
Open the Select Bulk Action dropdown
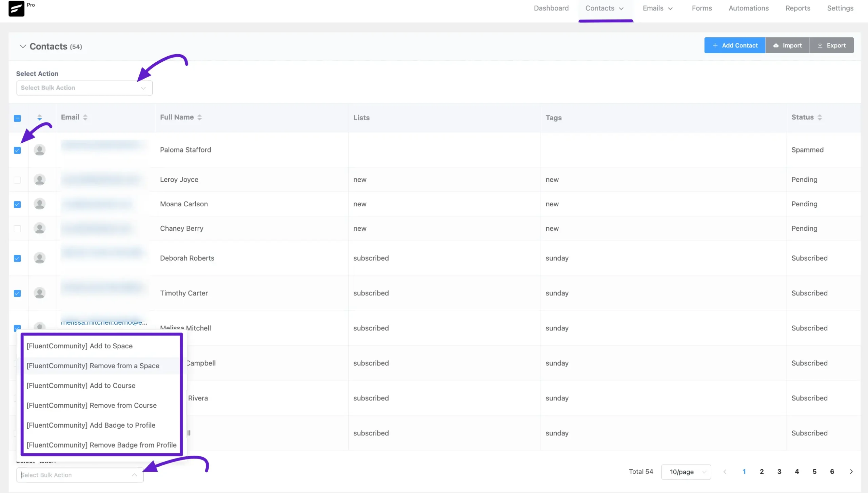84,88
